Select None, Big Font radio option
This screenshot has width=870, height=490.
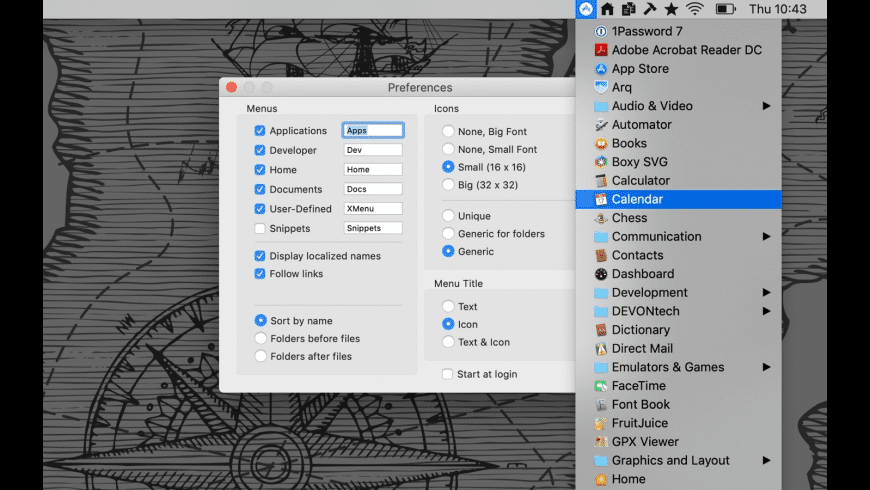coord(448,132)
